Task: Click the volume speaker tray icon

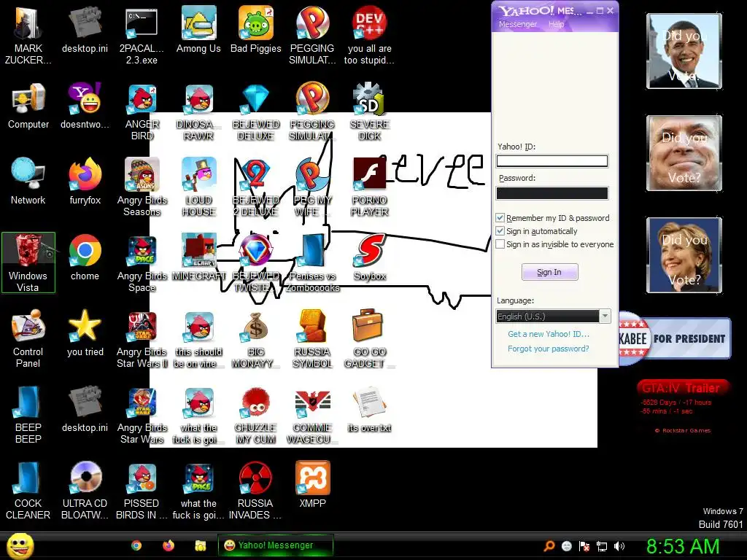Action: [x=619, y=546]
